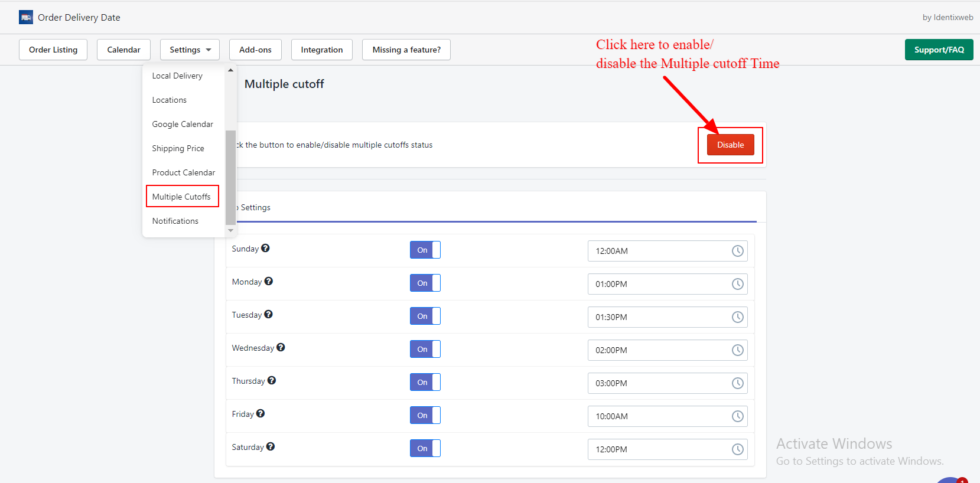
Task: Edit the Wednesday 02:00PM time field
Action: [x=668, y=350]
